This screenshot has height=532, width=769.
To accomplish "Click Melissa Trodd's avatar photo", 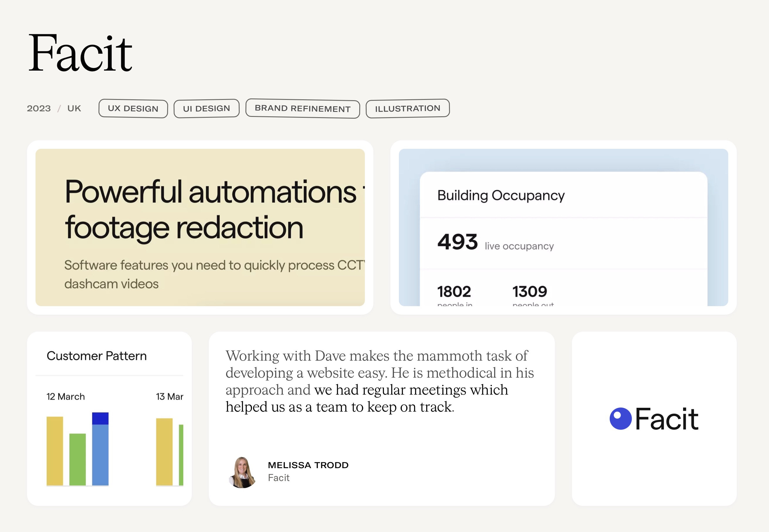I will coord(242,472).
